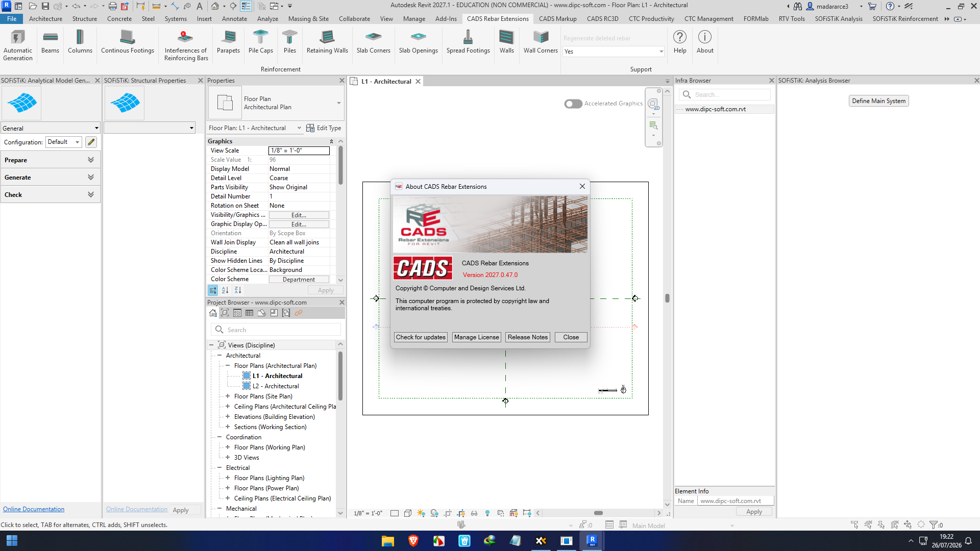Expand the Prepare section

tap(51, 160)
